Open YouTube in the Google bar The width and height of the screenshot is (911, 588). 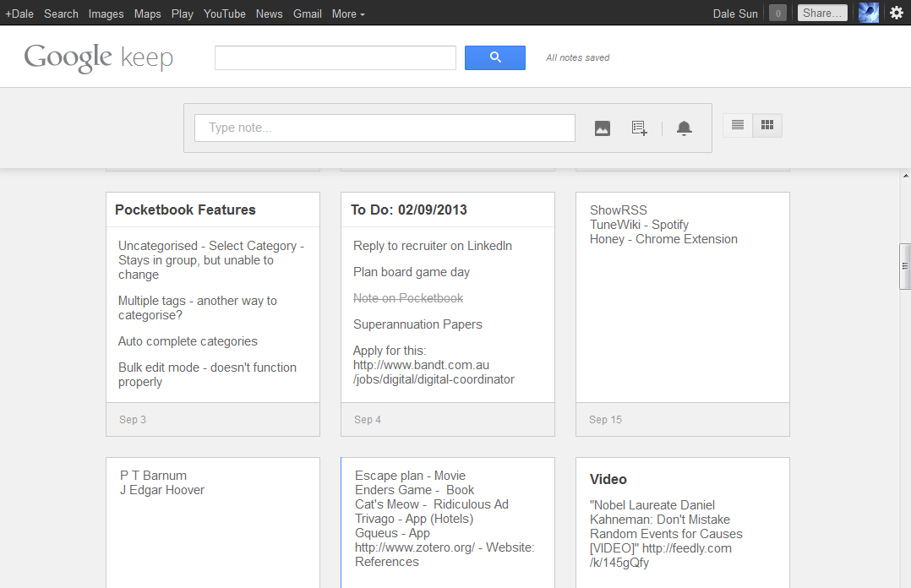pyautogui.click(x=224, y=14)
